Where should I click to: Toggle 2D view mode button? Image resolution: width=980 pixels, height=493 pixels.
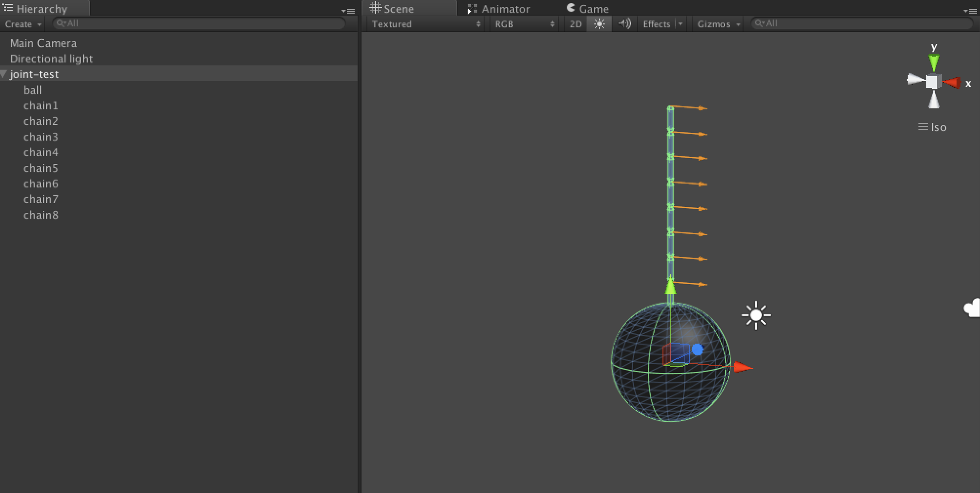point(575,24)
